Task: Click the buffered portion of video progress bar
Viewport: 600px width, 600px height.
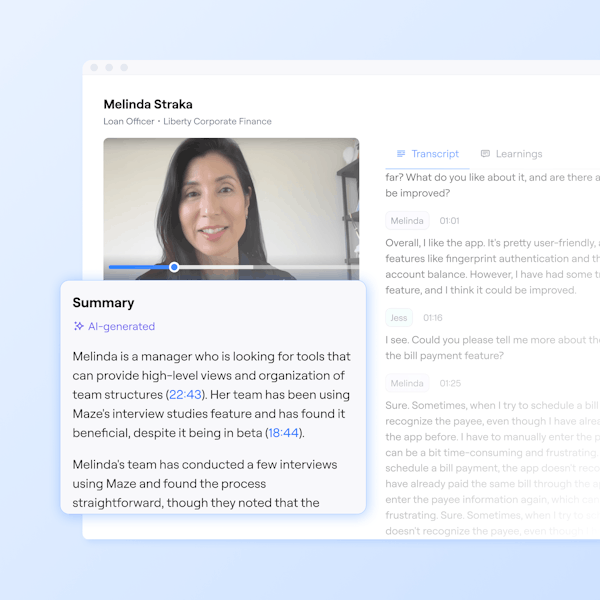Action: pyautogui.click(x=216, y=267)
